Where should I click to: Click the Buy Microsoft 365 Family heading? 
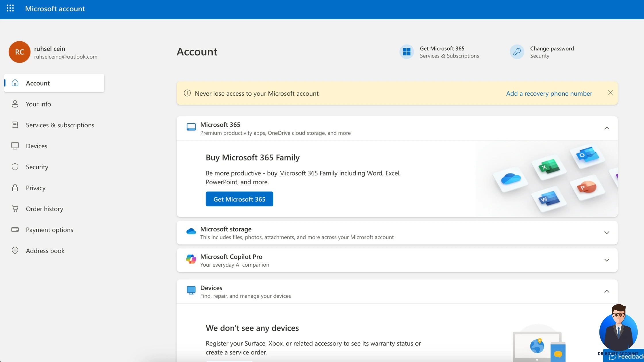(x=252, y=157)
